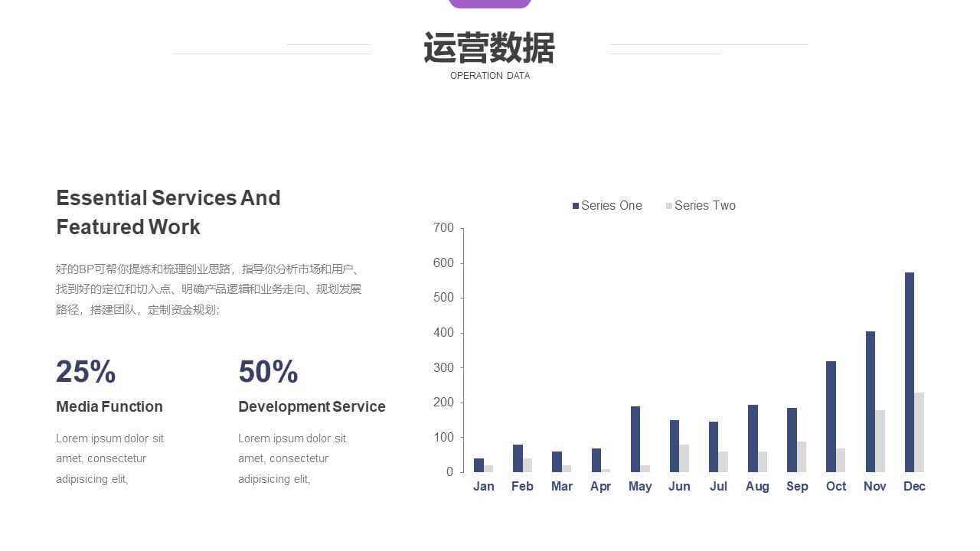Click the Nov month label
Image resolution: width=980 pixels, height=551 pixels.
[875, 487]
